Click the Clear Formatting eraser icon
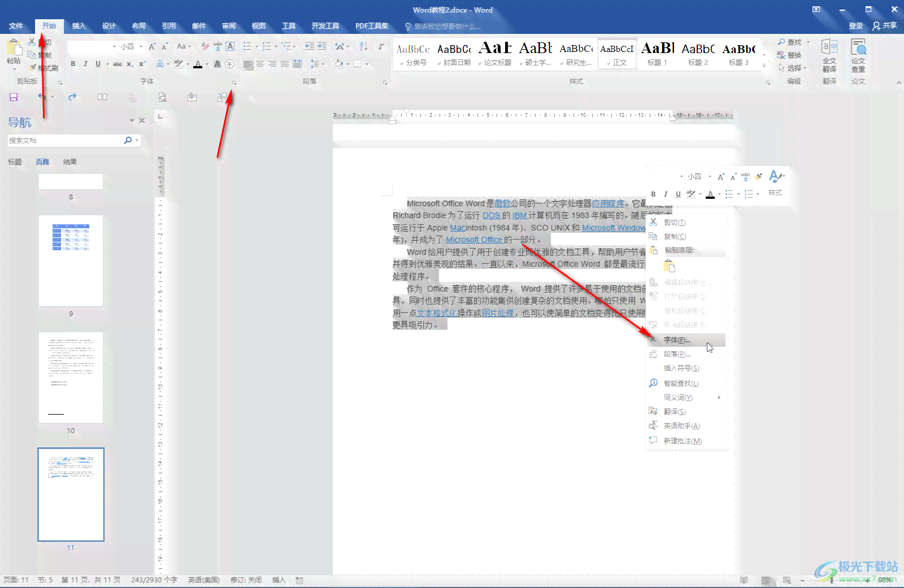The image size is (904, 588). point(205,47)
